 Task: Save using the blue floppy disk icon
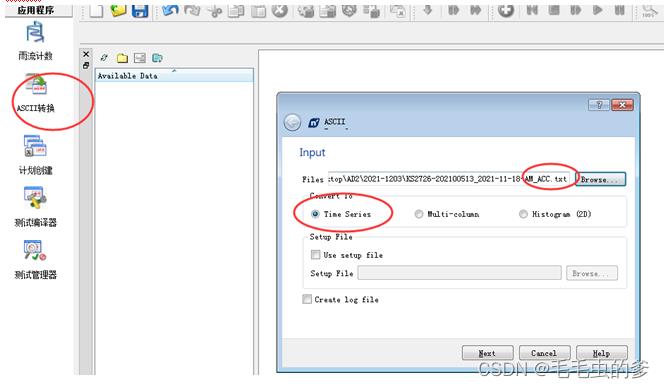tap(140, 11)
